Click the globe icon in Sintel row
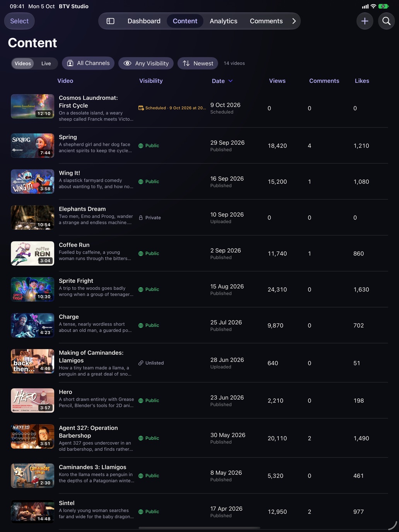399x532 pixels. click(141, 512)
